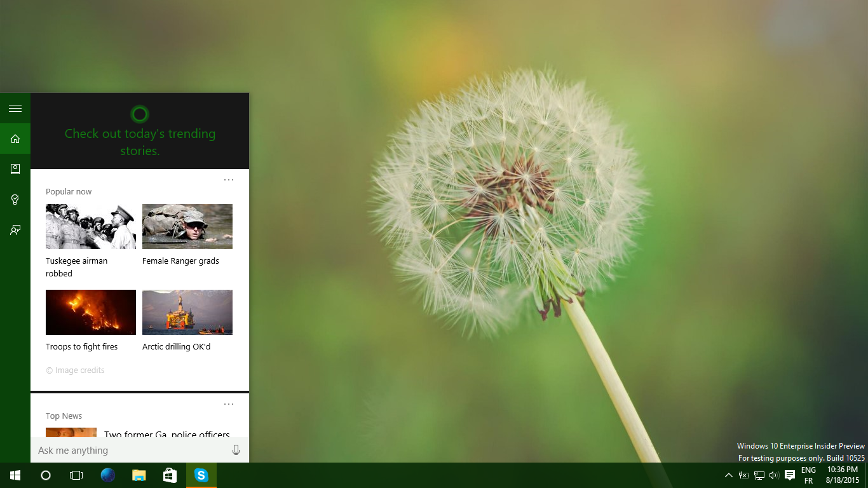This screenshot has height=488, width=868.
Task: Click 'Check out today's trending stories' text
Action: [140, 142]
